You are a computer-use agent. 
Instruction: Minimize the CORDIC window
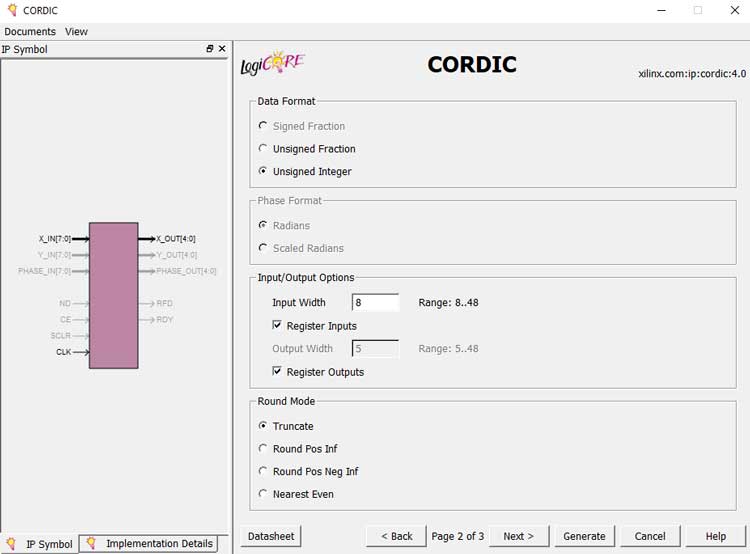pos(662,10)
